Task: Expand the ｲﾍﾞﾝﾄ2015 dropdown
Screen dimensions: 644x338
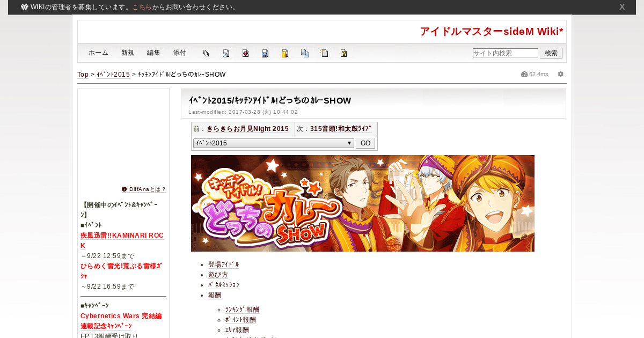Action: coord(273,143)
